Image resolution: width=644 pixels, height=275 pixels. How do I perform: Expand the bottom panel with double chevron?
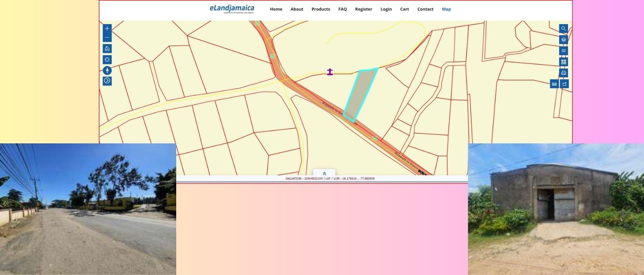point(324,173)
